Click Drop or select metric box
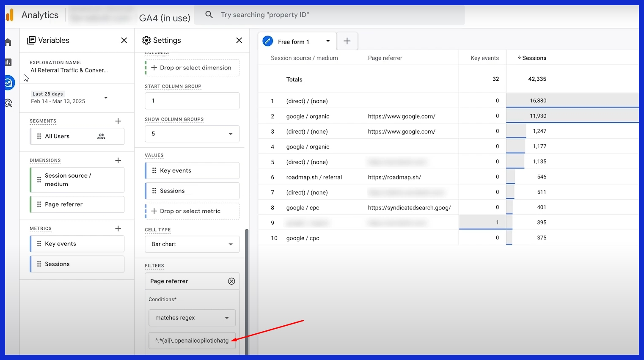Viewport: 644px width, 360px height. click(x=192, y=211)
